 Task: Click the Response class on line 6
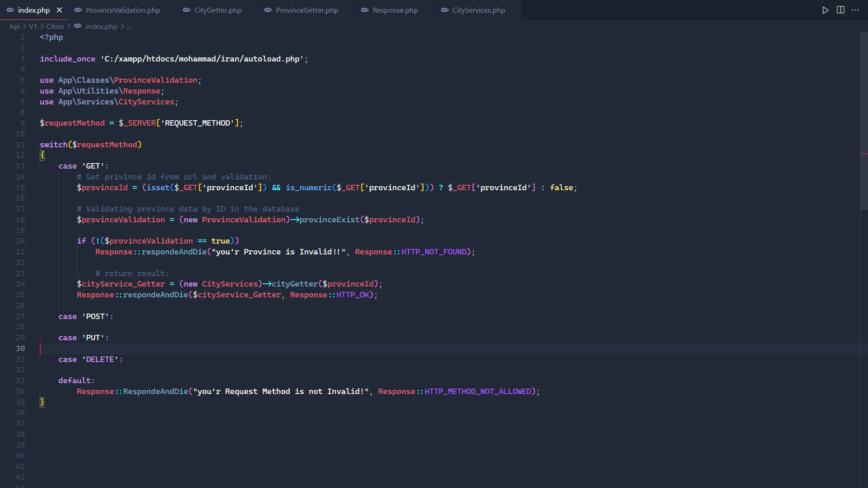142,91
